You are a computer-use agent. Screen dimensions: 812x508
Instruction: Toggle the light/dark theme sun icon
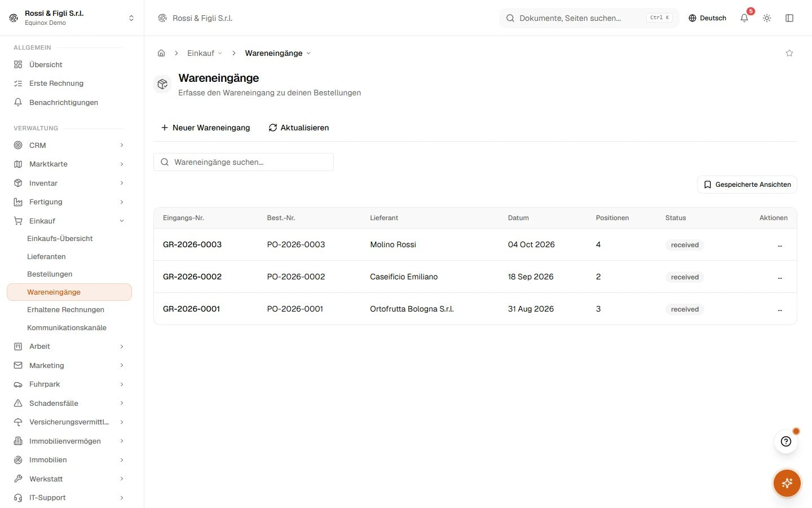pos(767,18)
